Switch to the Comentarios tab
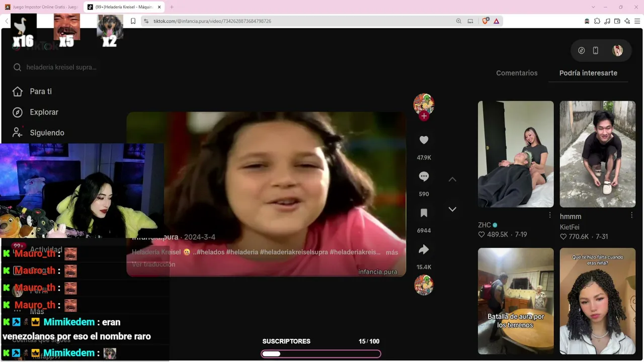The width and height of the screenshot is (644, 362). pyautogui.click(x=517, y=73)
